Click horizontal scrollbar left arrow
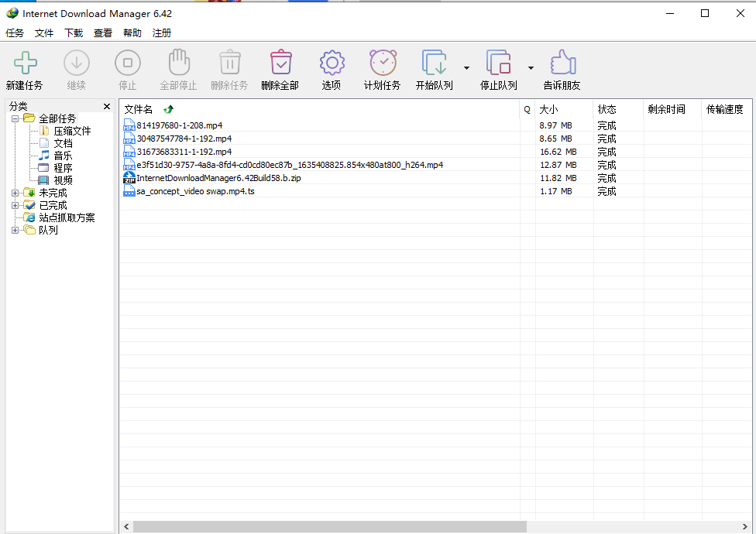 tap(126, 527)
